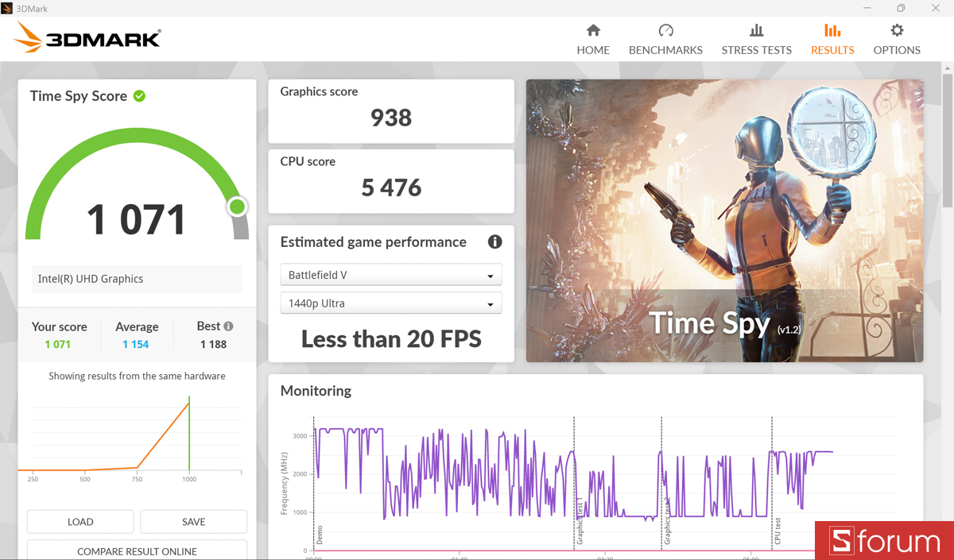Image resolution: width=954 pixels, height=560 pixels.
Task: Click the Estimated game performance info icon
Action: point(494,242)
